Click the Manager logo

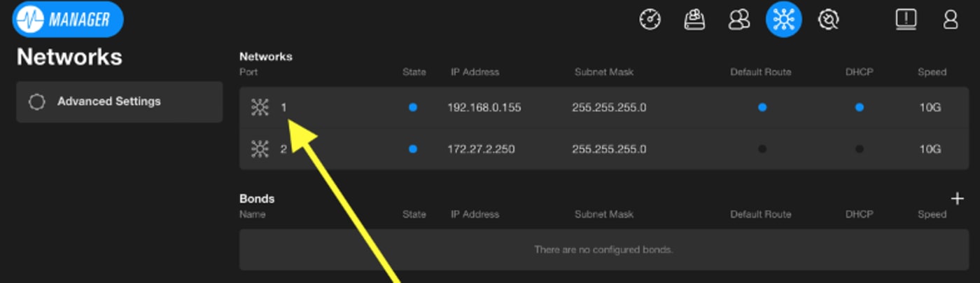point(68,20)
